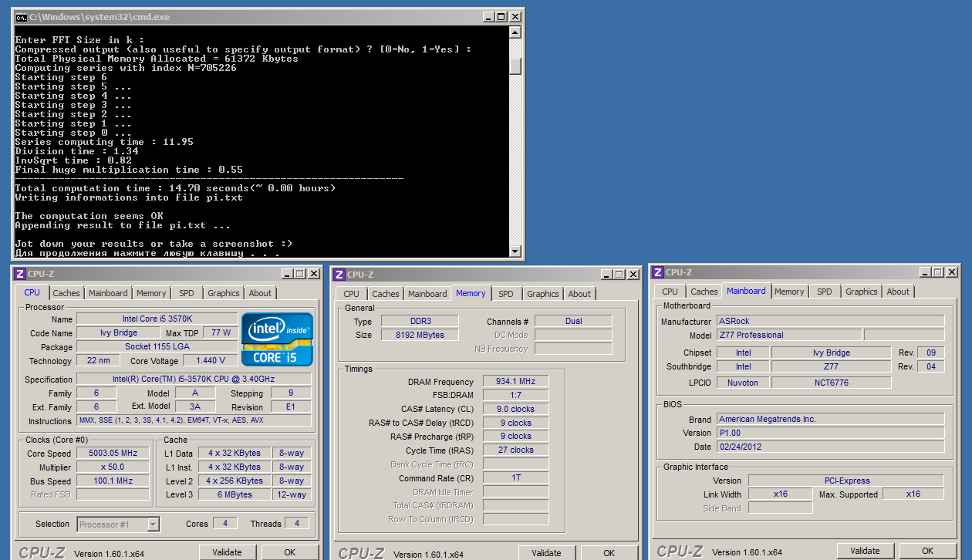The width and height of the screenshot is (972, 560).
Task: Click the ASRock manufacturer field
Action: point(830,321)
